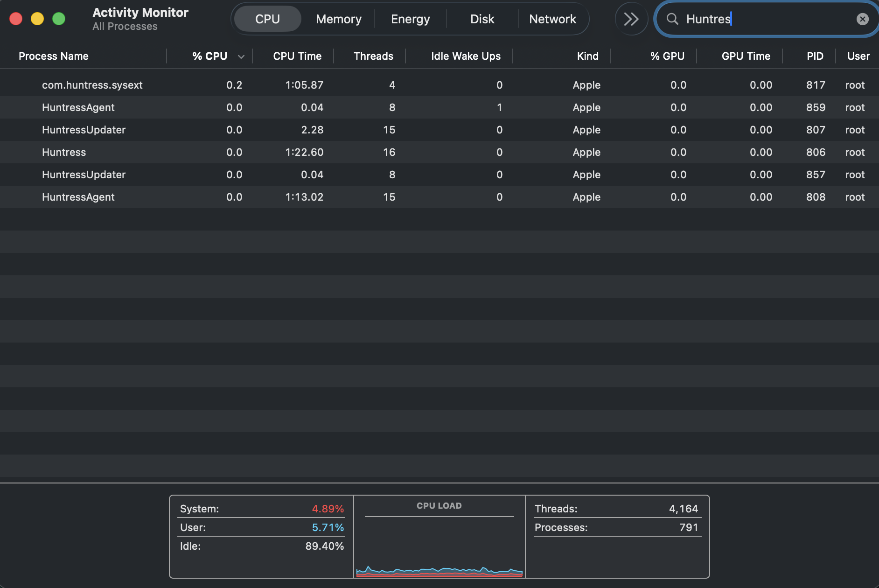Viewport: 879px width, 588px height.
Task: Switch to the Network tab
Action: click(553, 19)
